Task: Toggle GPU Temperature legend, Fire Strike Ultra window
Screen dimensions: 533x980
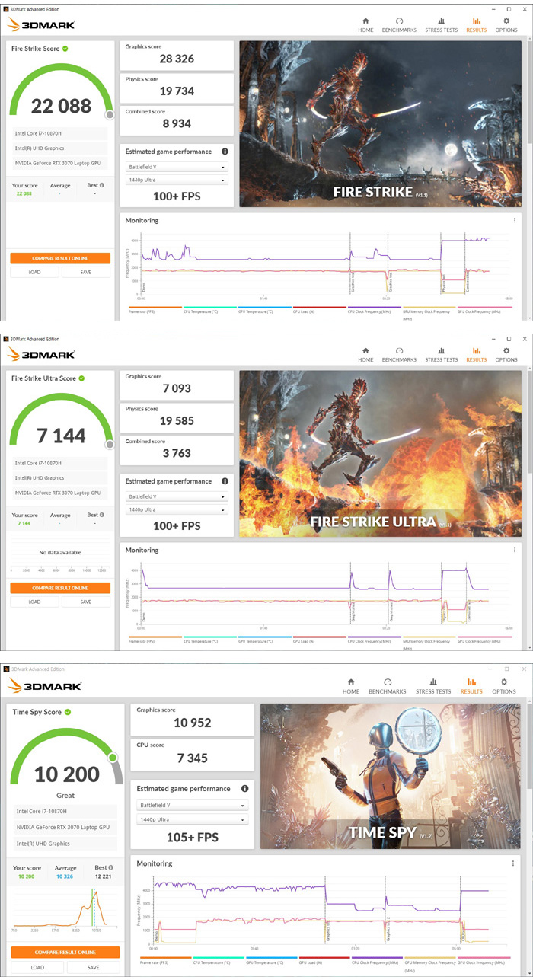Action: [x=264, y=640]
